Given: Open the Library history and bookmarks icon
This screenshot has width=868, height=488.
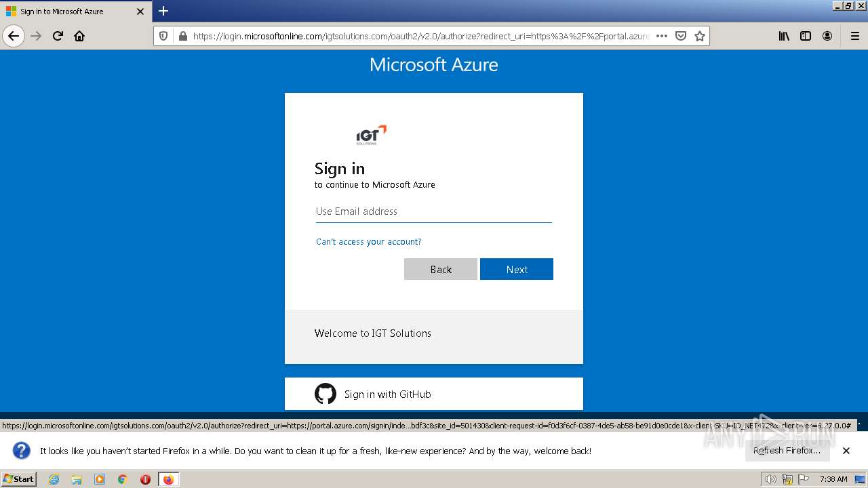Looking at the screenshot, I should click(784, 36).
